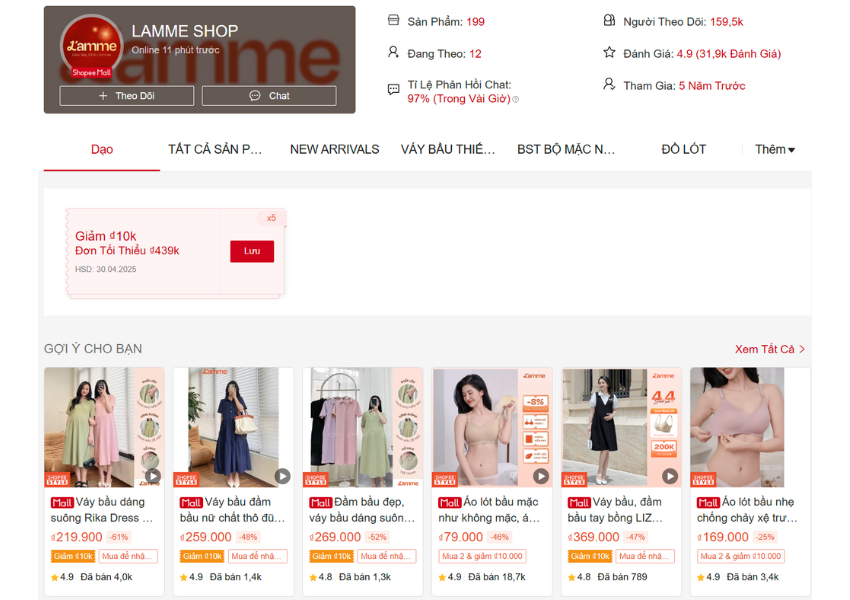Open the ĐỒ LÓT category tab
Viewport: 850px width, 600px height.
[683, 149]
